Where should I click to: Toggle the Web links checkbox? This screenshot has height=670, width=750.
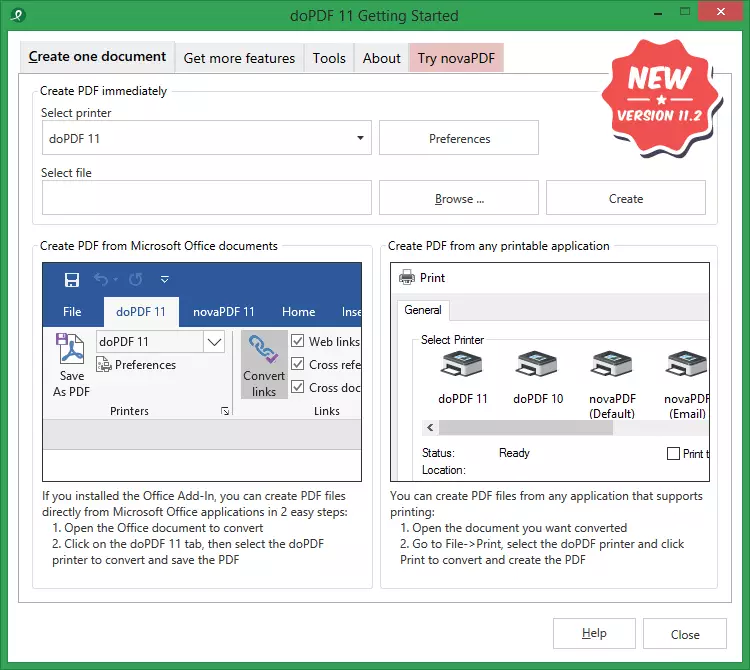(x=298, y=341)
